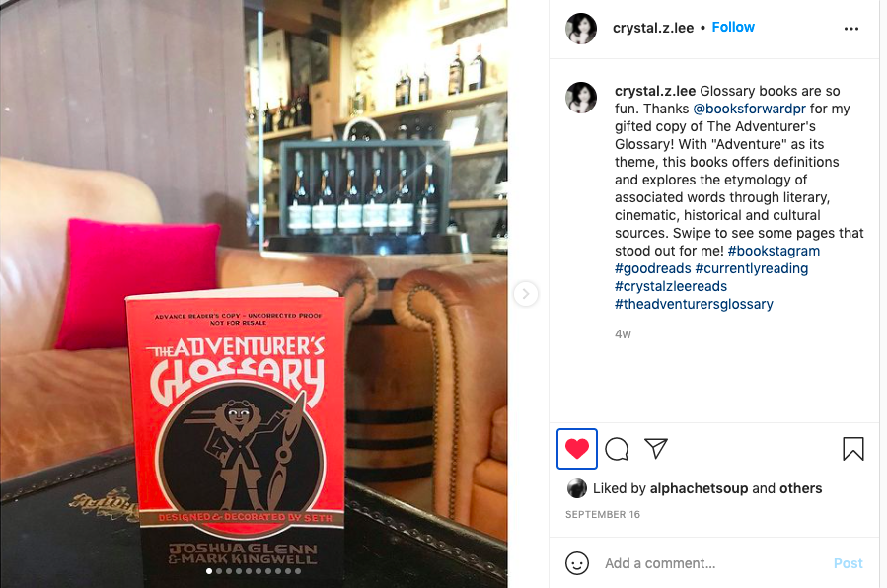Open the #goodreads hashtag
Viewport: 887px width, 588px height.
[x=653, y=268]
